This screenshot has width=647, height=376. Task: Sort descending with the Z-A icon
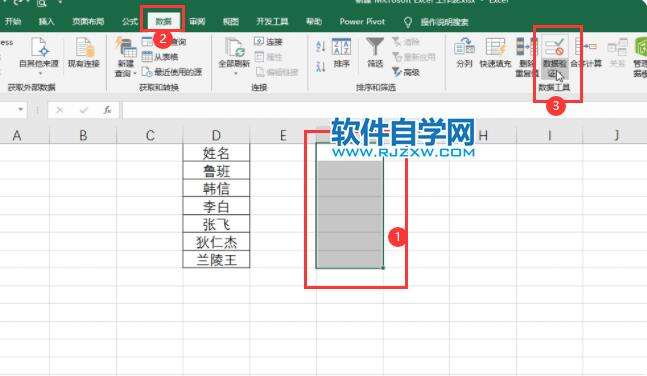pyautogui.click(x=321, y=66)
